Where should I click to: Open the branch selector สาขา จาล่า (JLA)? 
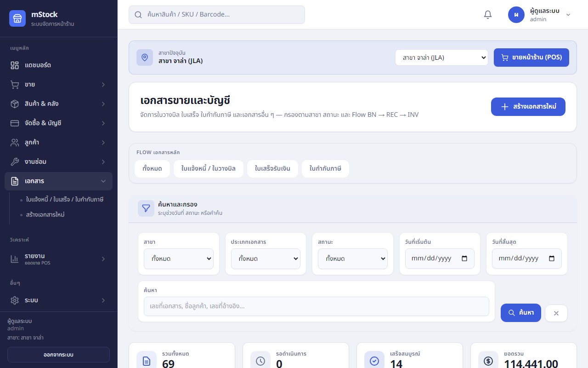pyautogui.click(x=441, y=57)
